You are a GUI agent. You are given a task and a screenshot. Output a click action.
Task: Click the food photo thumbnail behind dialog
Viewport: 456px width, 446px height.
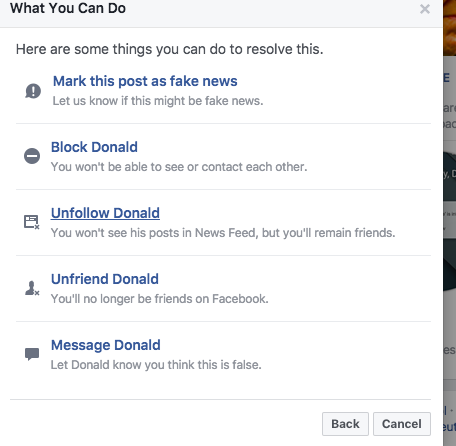450,28
